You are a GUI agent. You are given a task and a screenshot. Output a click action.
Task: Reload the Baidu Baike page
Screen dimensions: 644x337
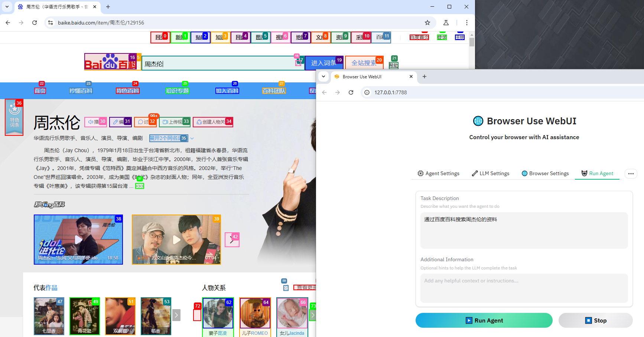click(x=35, y=23)
